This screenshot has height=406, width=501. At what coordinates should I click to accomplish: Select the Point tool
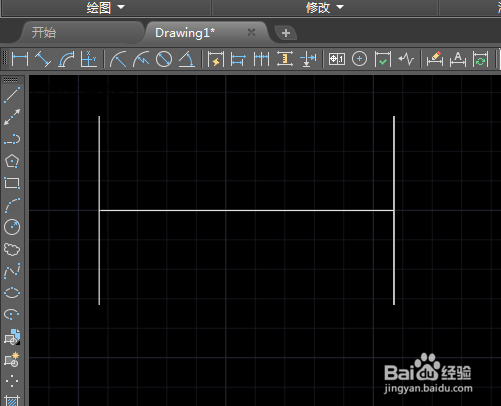coord(12,381)
